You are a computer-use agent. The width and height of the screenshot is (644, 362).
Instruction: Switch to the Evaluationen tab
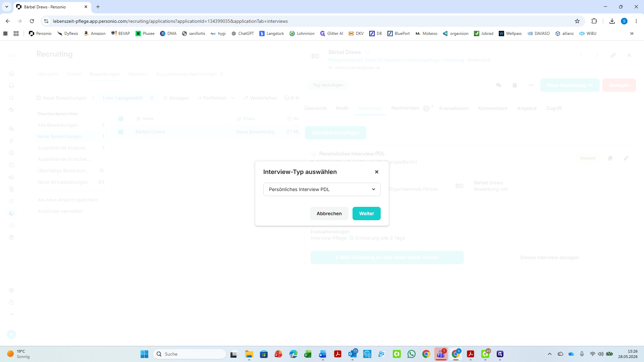454,108
